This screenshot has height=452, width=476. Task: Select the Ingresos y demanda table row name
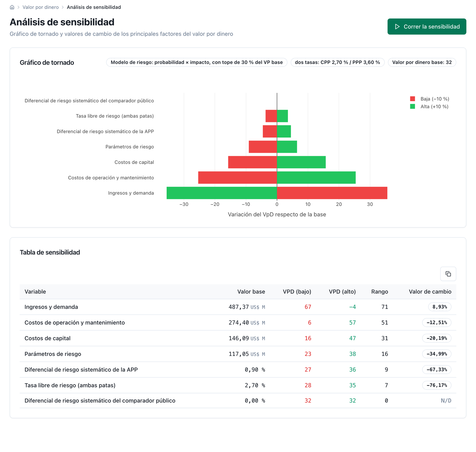point(51,307)
